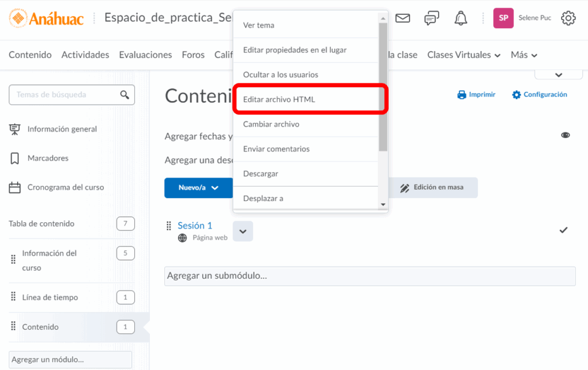The image size is (588, 370).
Task: Toggle the eye visibility icon
Action: tap(565, 135)
